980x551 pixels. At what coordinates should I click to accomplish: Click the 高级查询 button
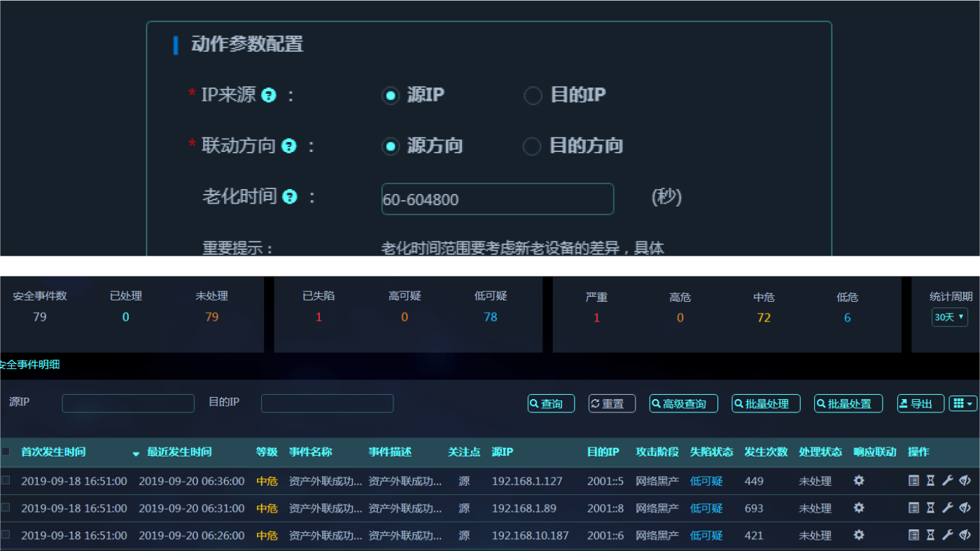tap(683, 403)
